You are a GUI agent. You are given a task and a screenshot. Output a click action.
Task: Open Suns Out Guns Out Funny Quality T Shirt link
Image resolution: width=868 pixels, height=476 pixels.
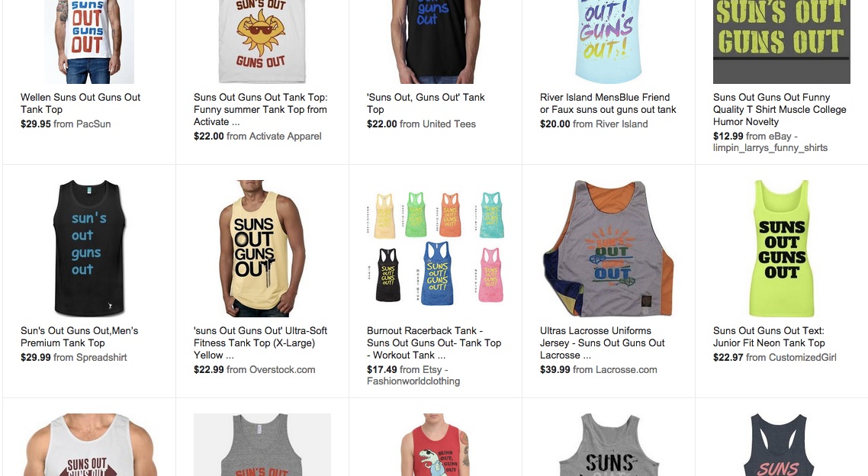(780, 109)
